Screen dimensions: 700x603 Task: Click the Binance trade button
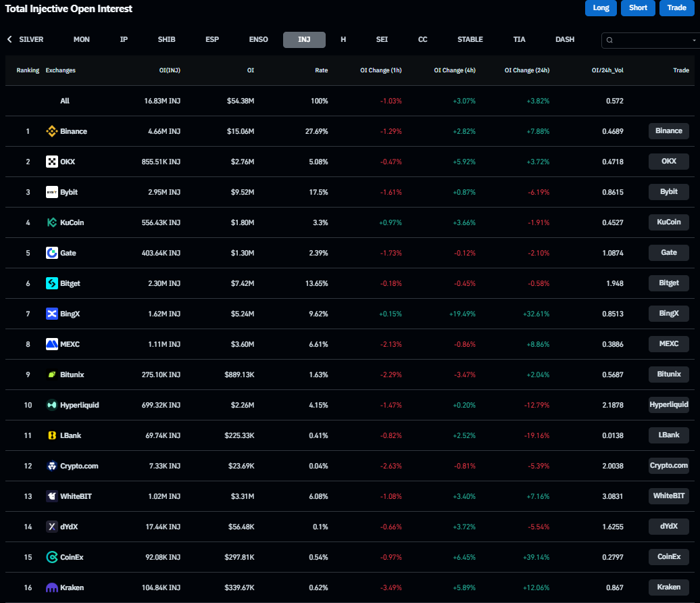point(669,131)
